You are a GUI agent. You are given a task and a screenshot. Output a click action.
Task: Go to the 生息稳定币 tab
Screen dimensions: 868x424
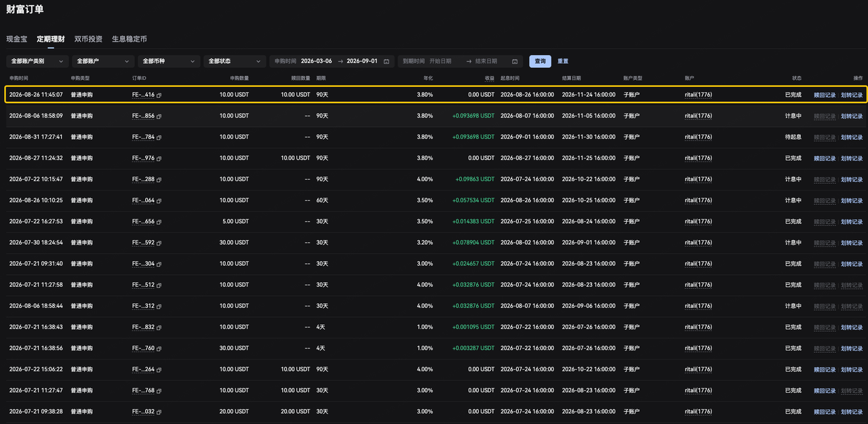pos(130,39)
